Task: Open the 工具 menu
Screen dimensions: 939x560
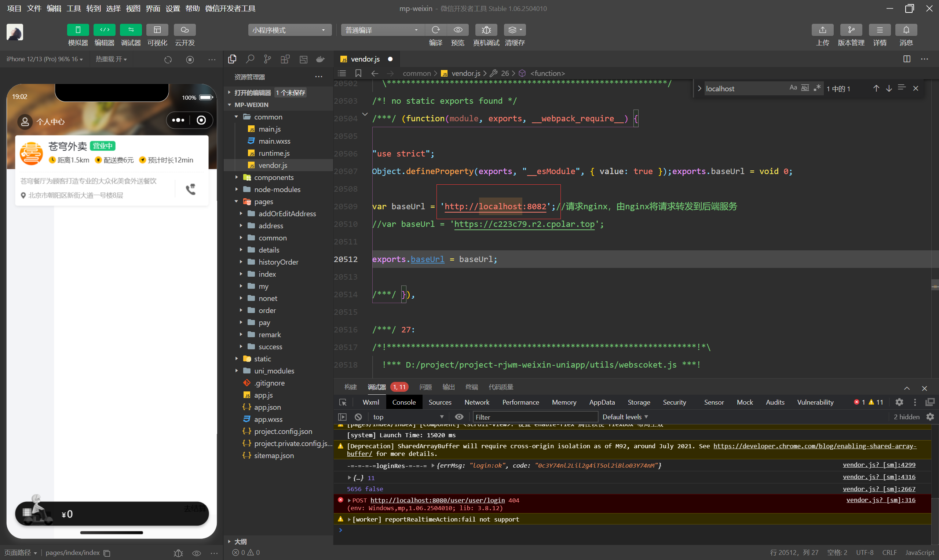Action: click(74, 8)
